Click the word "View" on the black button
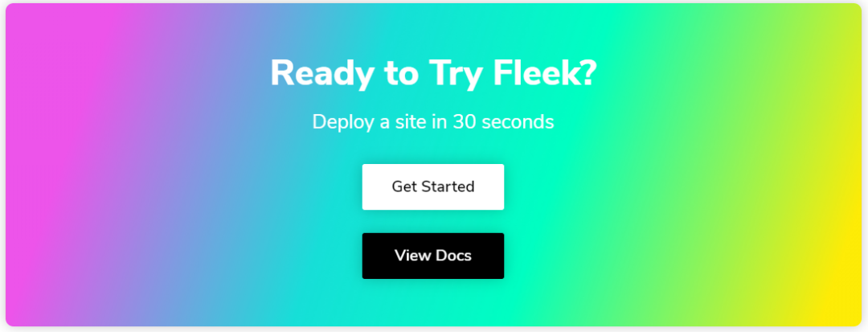868x332 pixels. [x=412, y=256]
